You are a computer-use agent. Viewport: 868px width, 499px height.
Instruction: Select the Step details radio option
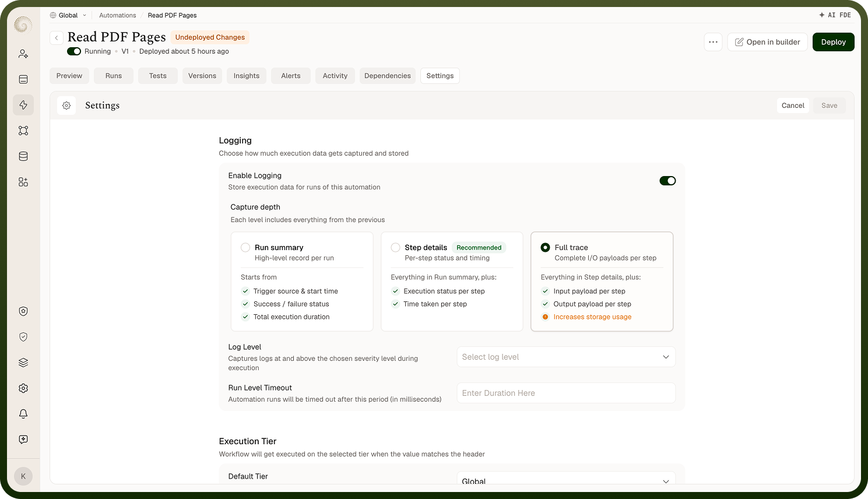tap(395, 248)
